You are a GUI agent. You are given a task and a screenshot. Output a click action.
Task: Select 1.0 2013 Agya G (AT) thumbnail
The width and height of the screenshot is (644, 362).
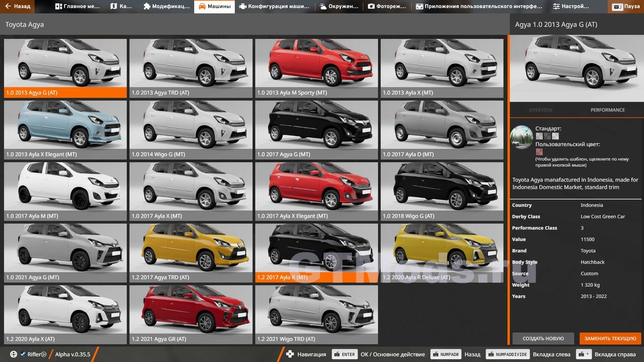[66, 68]
